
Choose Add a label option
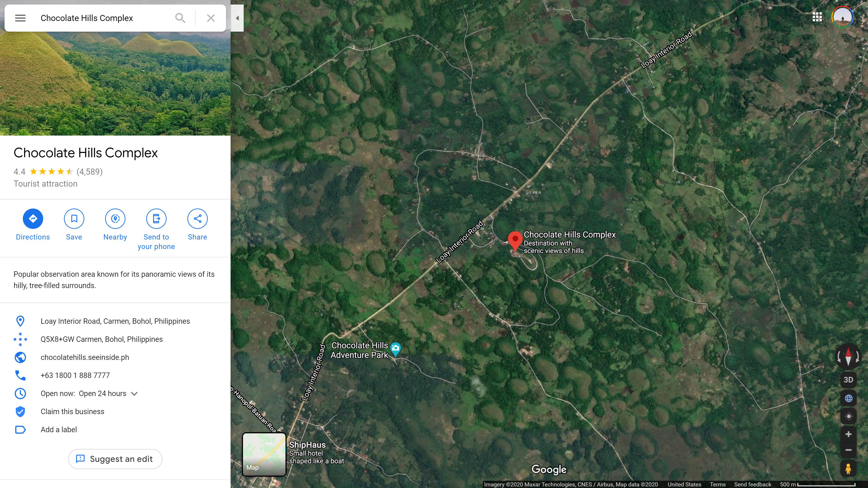(59, 430)
